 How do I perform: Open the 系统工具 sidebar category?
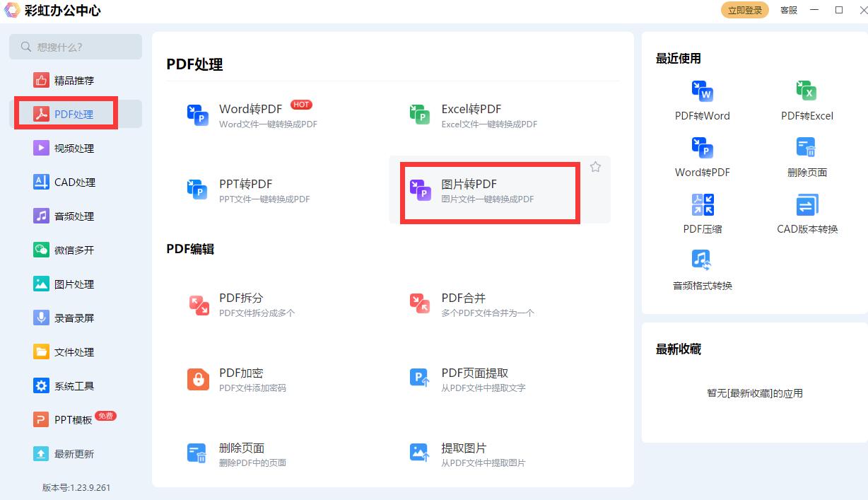pos(76,385)
